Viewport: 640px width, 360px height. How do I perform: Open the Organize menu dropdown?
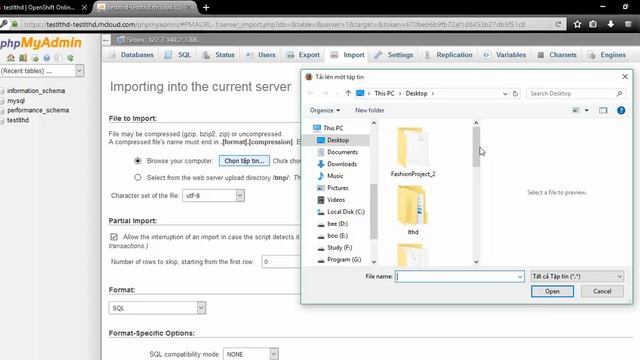point(325,110)
